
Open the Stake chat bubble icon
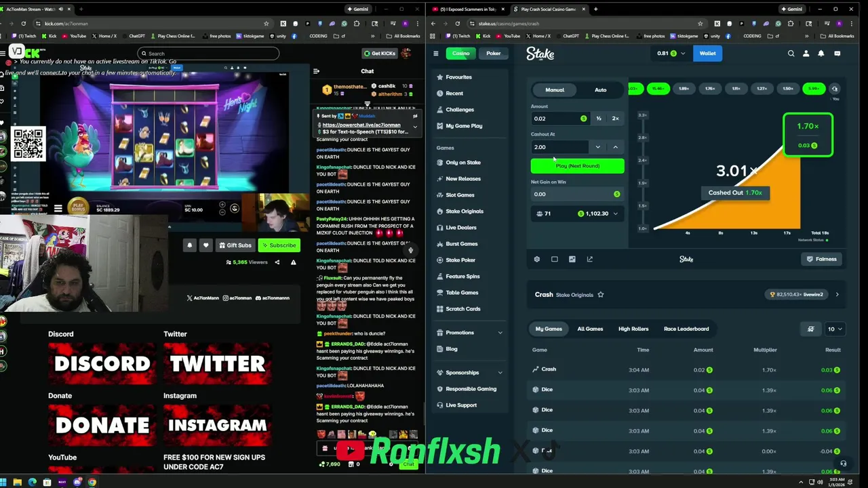coord(837,54)
